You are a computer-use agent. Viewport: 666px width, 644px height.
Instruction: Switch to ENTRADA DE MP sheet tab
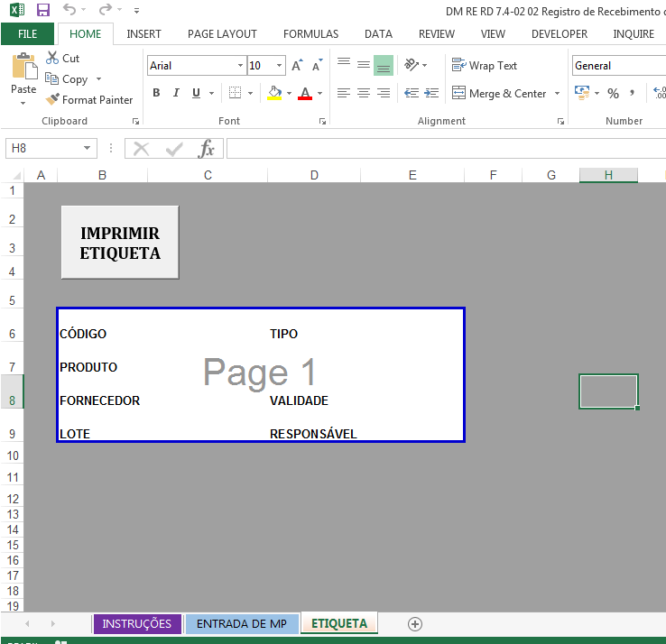point(242,623)
